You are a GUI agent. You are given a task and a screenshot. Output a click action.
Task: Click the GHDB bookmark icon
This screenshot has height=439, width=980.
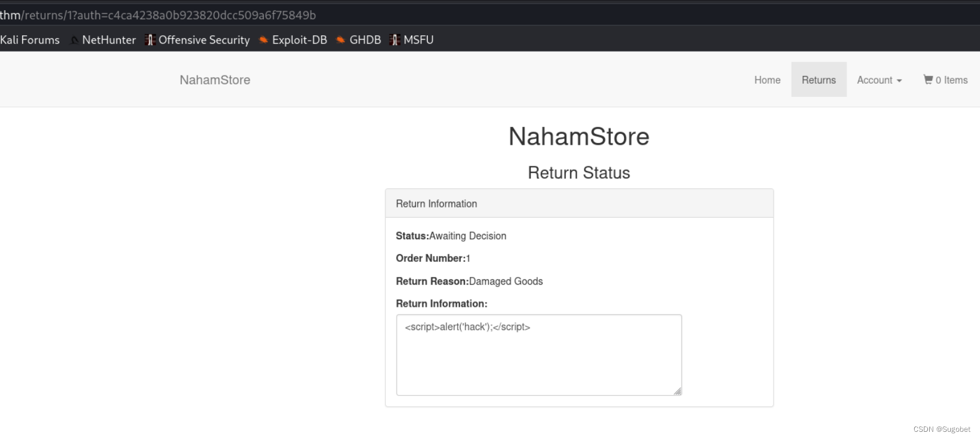click(x=340, y=40)
